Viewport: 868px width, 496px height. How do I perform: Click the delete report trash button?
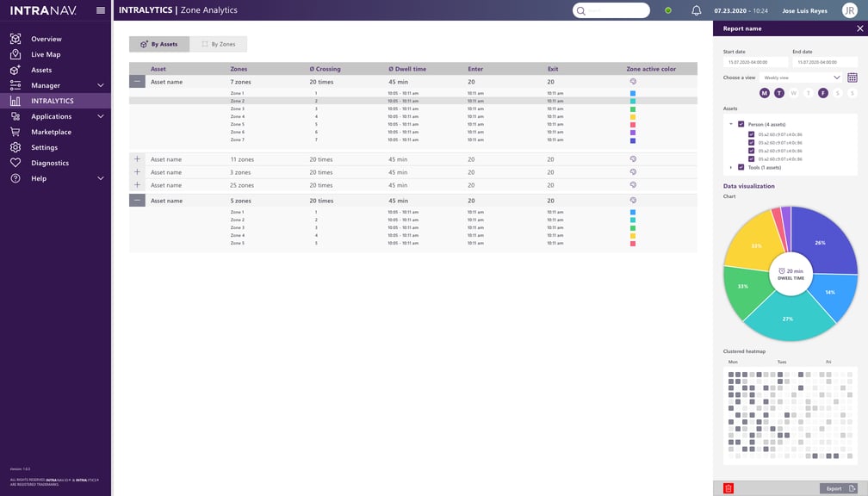tap(728, 487)
